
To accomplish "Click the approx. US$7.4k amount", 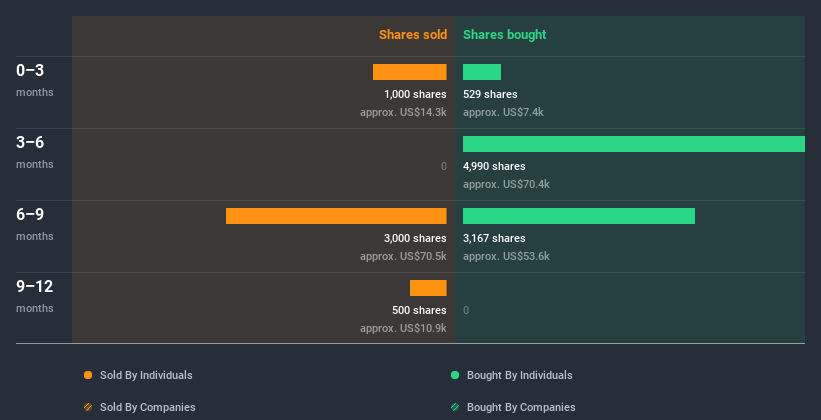I will point(503,113).
